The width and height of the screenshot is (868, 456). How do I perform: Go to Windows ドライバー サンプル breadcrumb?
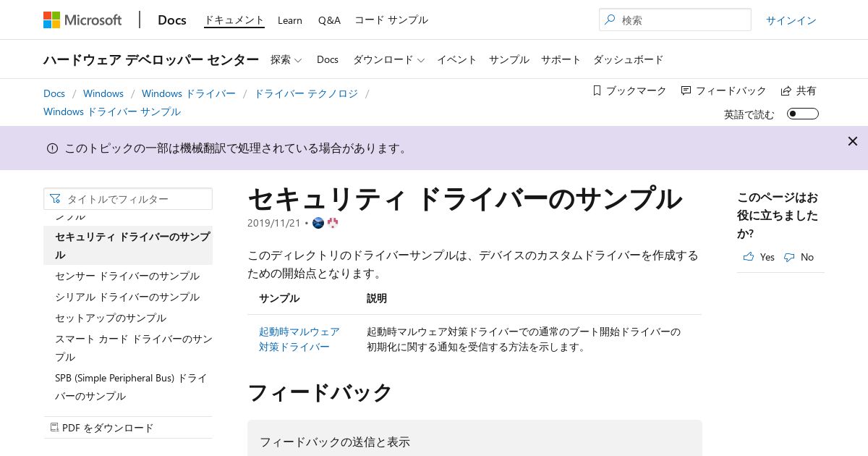[112, 111]
